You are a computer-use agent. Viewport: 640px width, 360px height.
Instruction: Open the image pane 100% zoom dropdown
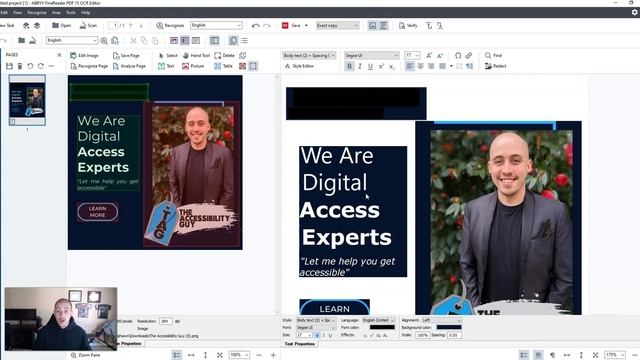239,355
